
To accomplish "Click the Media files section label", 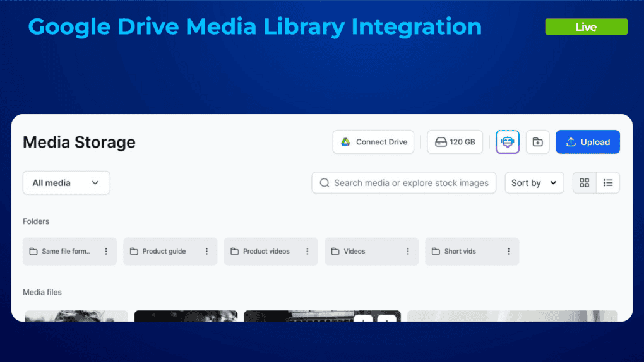I will click(x=42, y=292).
